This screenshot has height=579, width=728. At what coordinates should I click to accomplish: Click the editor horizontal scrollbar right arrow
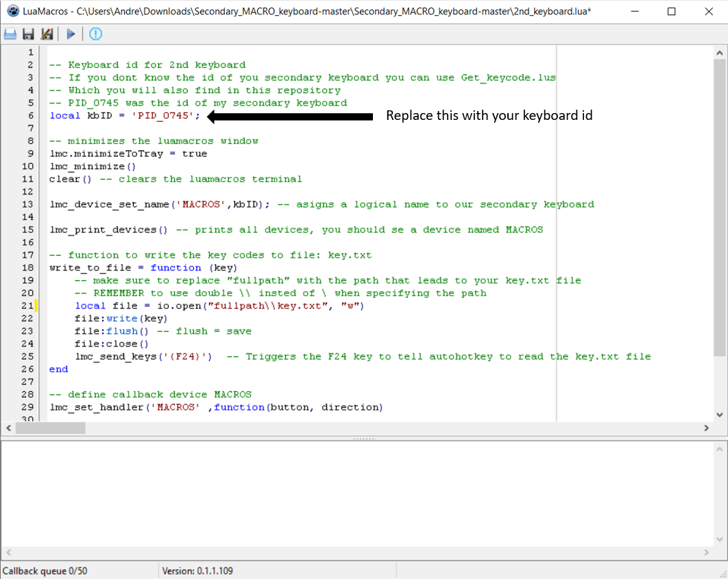coord(707,428)
